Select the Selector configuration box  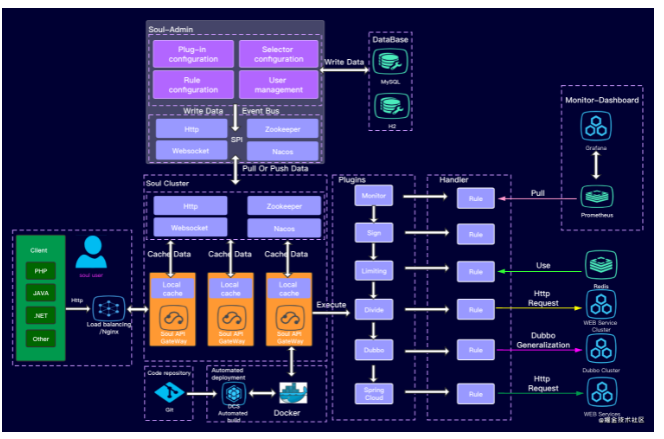pos(279,54)
